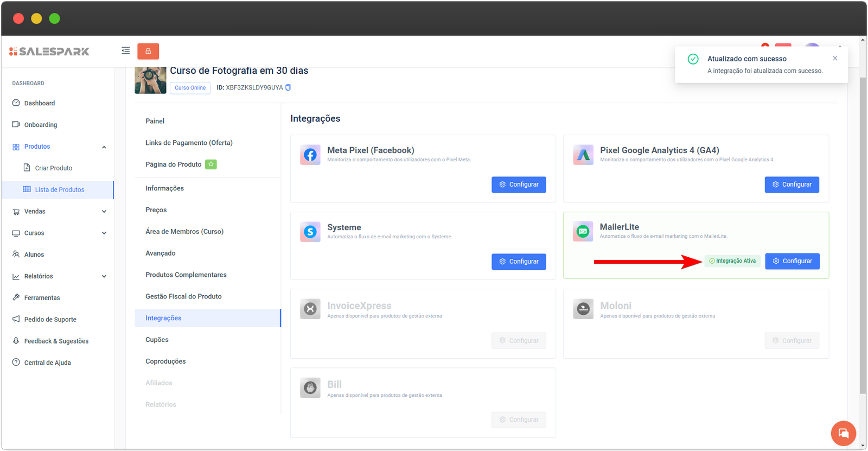Open the Cupões product tab
The height and width of the screenshot is (451, 868).
(157, 340)
